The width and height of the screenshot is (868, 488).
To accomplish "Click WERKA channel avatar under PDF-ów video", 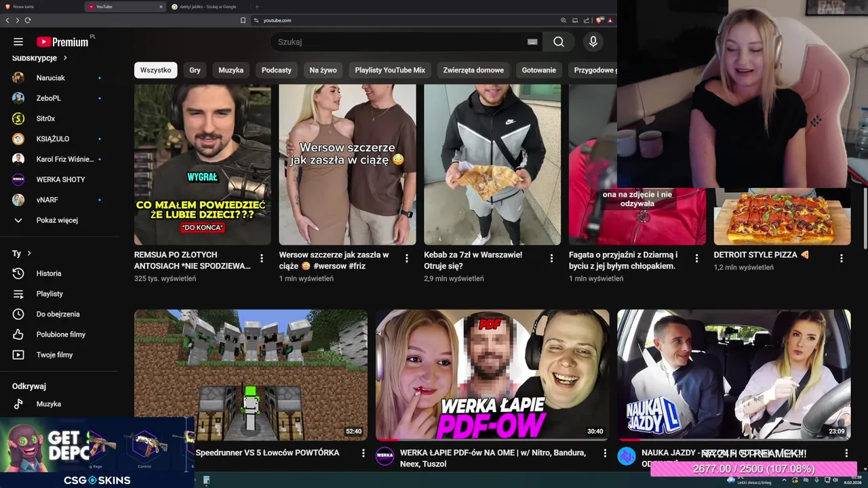I will click(x=385, y=456).
